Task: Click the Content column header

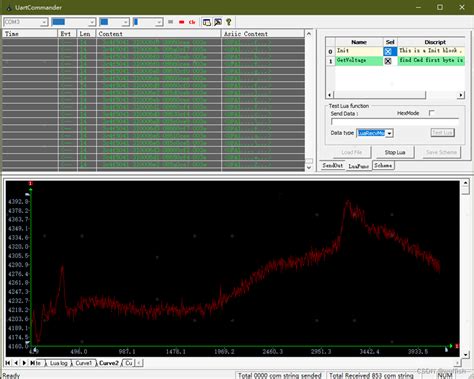Action: point(159,34)
